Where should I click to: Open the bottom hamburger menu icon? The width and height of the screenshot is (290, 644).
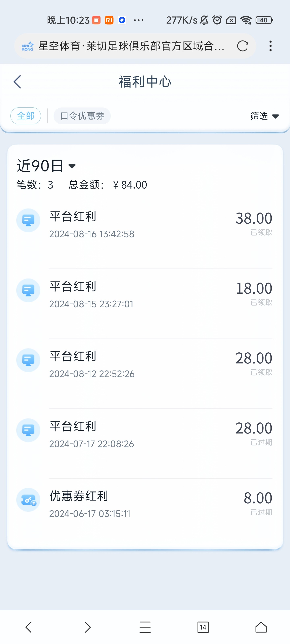(x=145, y=627)
